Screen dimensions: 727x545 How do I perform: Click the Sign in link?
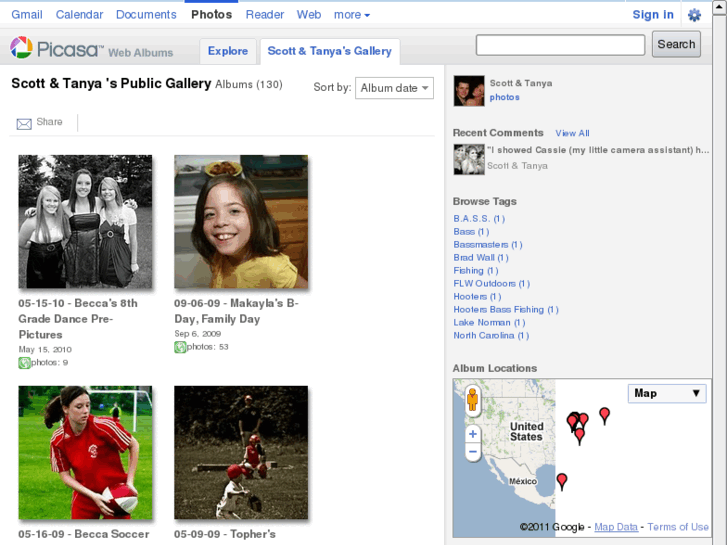pos(653,15)
